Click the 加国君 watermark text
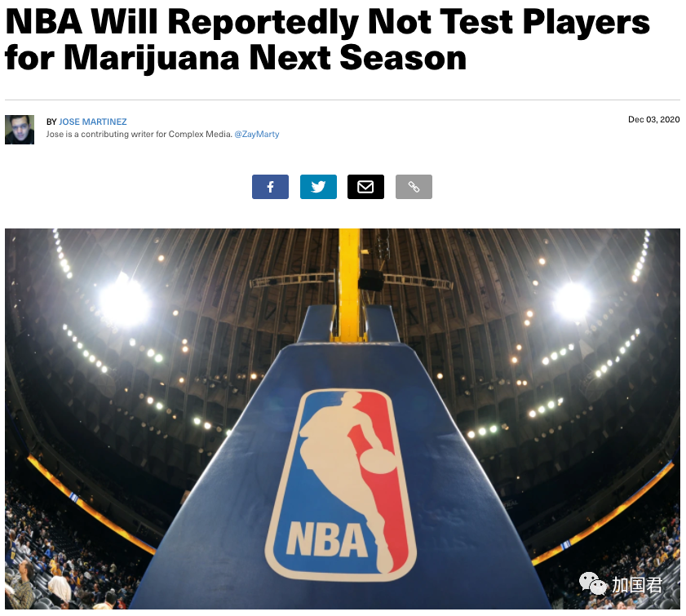 pos(637,585)
